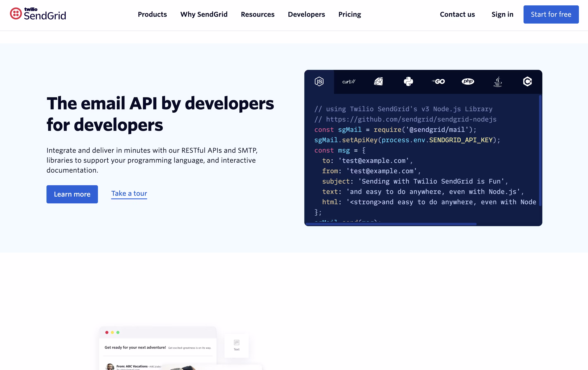The height and width of the screenshot is (370, 588).
Task: Select the Python language icon
Action: coord(408,82)
